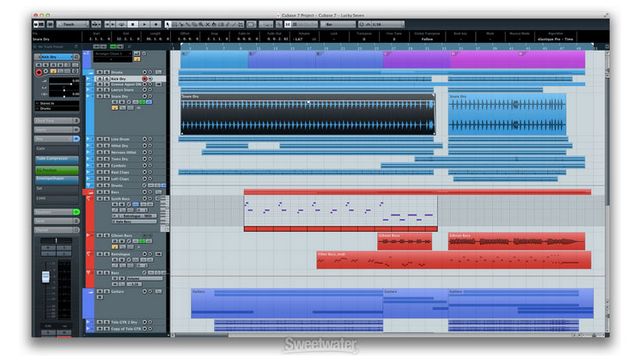Select the Limit strip module
The width and height of the screenshot is (640, 364).
click(57, 198)
